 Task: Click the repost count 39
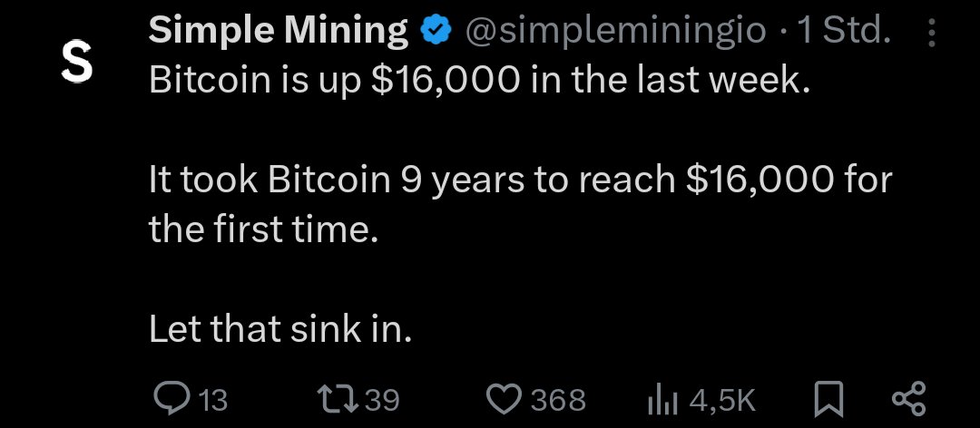tap(381, 399)
